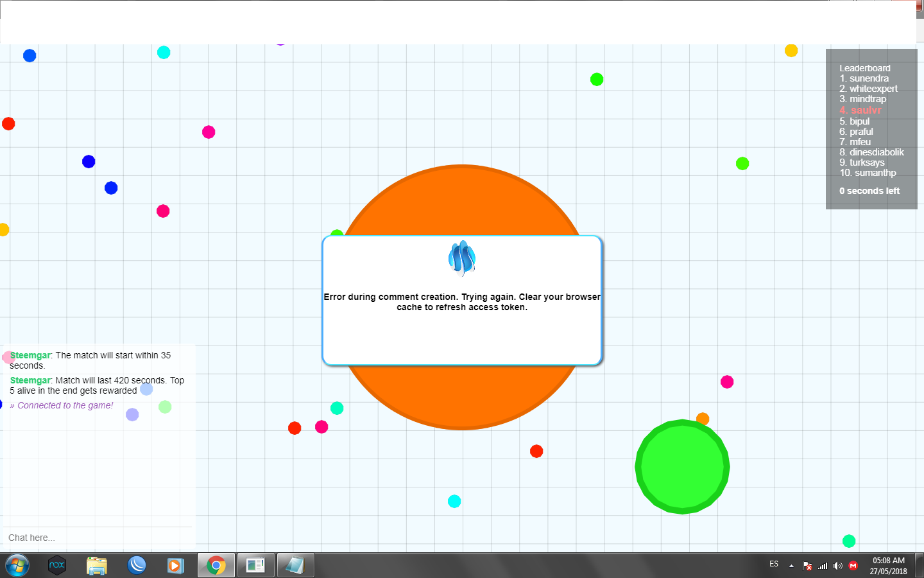This screenshot has width=924, height=578.
Task: Open the Windows Start menu
Action: 17,565
